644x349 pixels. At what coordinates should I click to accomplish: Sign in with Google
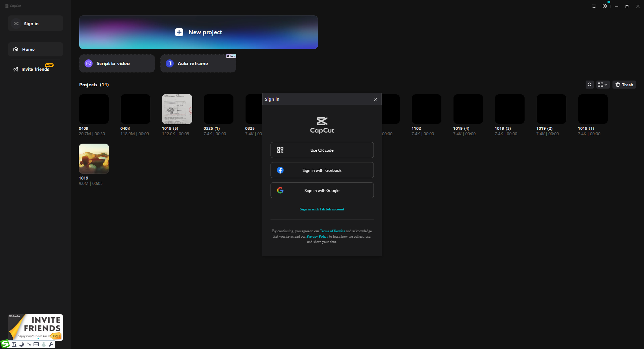[322, 190]
